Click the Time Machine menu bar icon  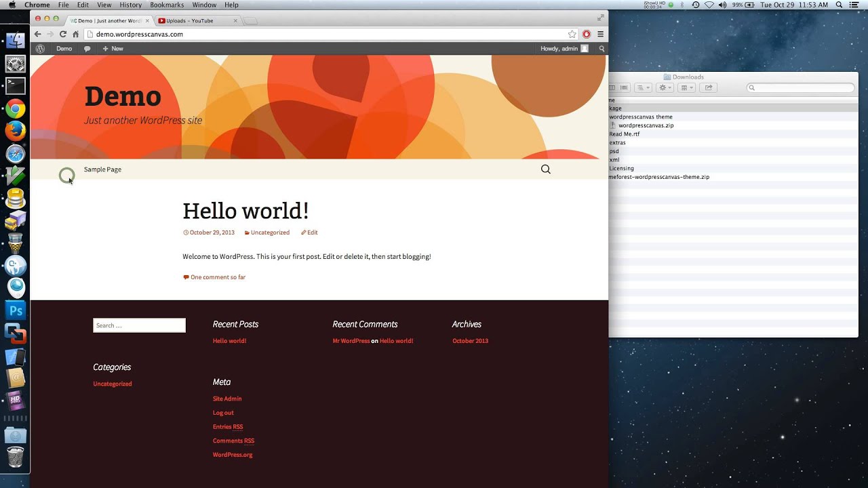[695, 5]
